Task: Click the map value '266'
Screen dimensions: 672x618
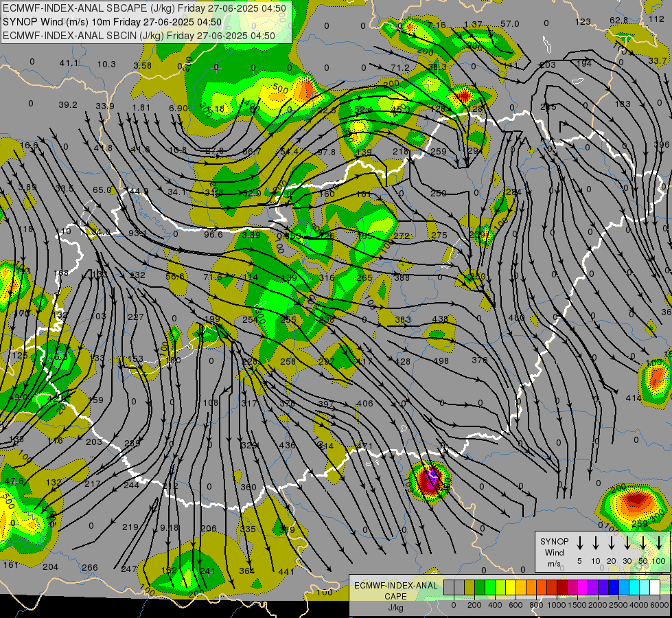Action: tap(89, 568)
